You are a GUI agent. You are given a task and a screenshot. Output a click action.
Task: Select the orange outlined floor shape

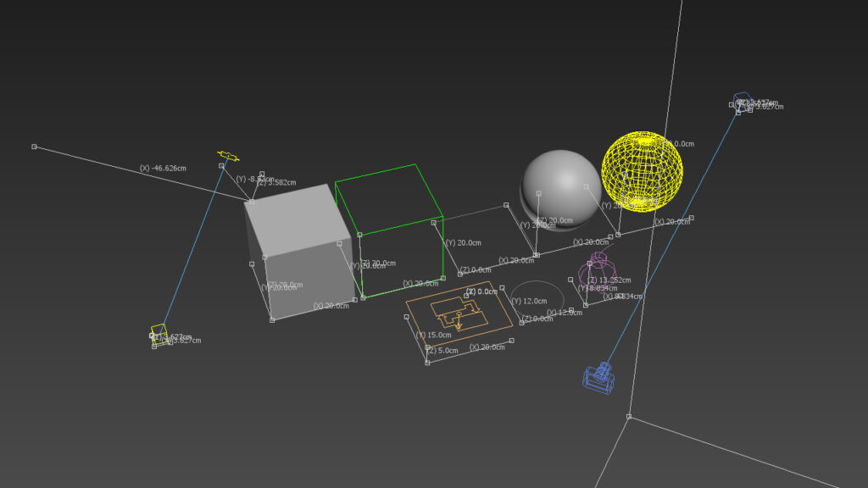(x=459, y=313)
